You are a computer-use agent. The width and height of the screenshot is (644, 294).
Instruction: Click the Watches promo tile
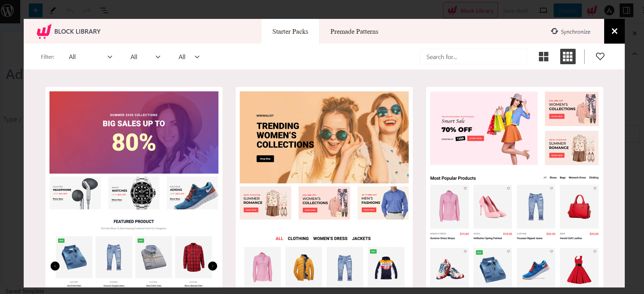[x=134, y=193]
